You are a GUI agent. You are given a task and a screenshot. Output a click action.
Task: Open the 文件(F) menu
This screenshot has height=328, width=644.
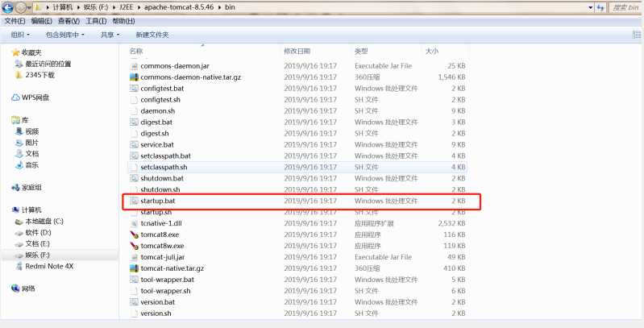tap(15, 21)
